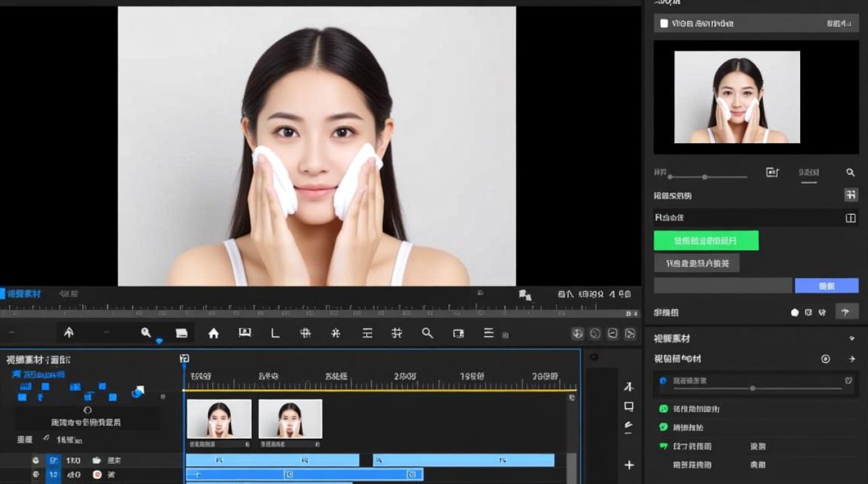Screen dimensions: 868x484
Task: Click the magnifier icon with blue marker beneath
Action: coord(147,333)
